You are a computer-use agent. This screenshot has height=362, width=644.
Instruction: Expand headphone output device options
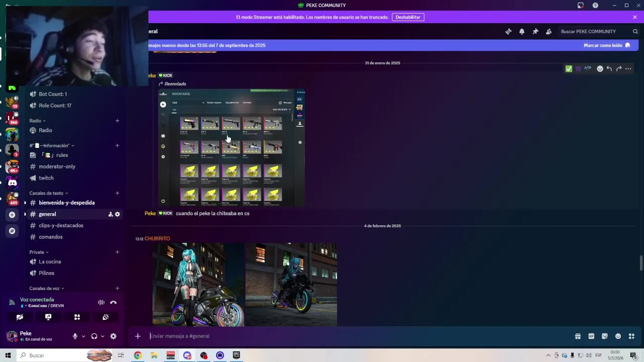pos(103,336)
